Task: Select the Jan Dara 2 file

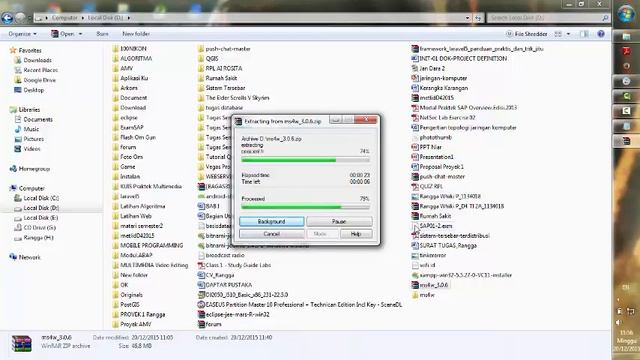Action: pos(428,68)
